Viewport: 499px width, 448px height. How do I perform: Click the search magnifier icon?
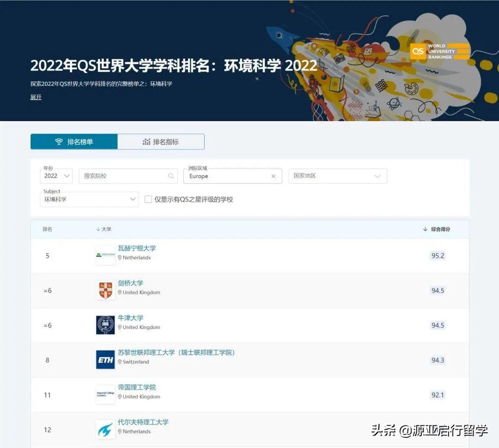(x=171, y=176)
